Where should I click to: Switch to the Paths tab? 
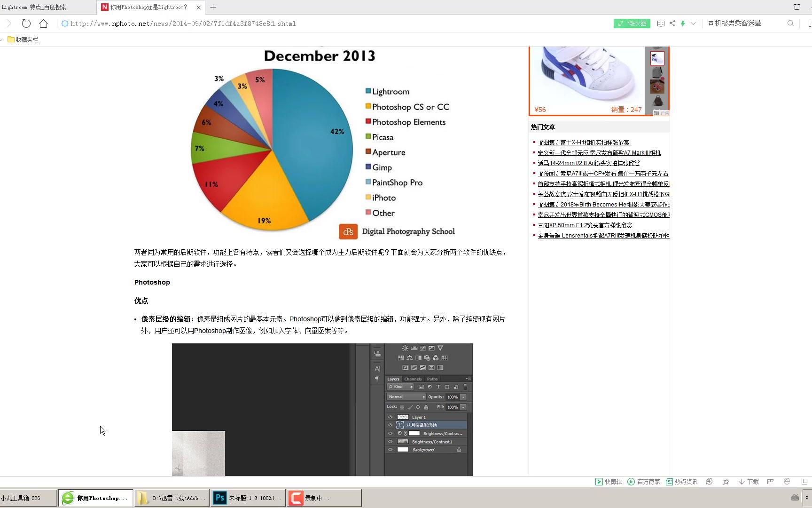pyautogui.click(x=432, y=379)
